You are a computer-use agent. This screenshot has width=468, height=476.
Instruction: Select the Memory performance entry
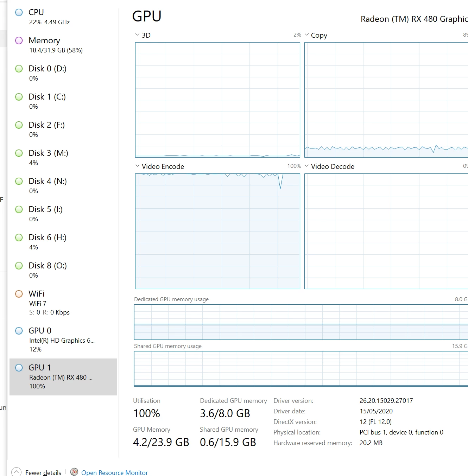click(x=63, y=45)
